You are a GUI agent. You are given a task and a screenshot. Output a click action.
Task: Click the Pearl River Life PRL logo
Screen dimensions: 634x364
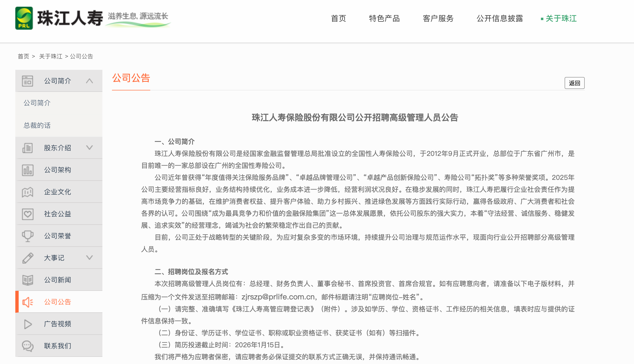coord(24,18)
